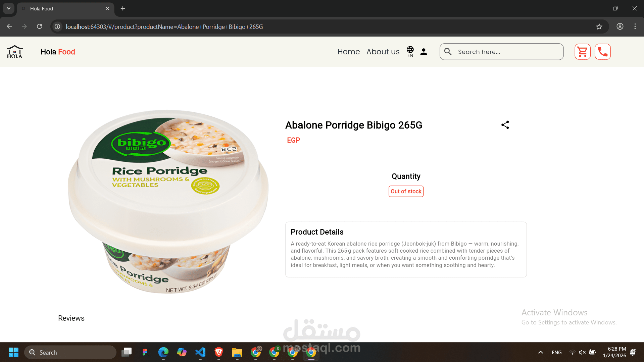Launch Visual Studio Code from taskbar
644x362 pixels.
(x=200, y=352)
